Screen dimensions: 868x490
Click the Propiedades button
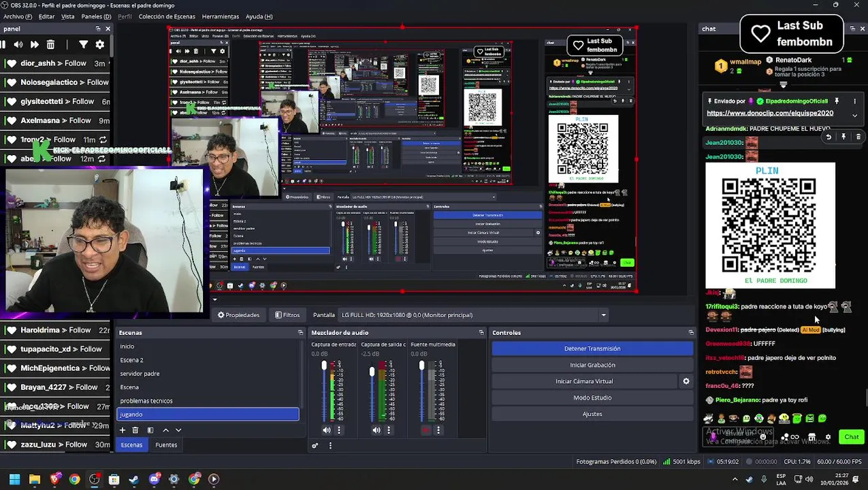[238, 315]
